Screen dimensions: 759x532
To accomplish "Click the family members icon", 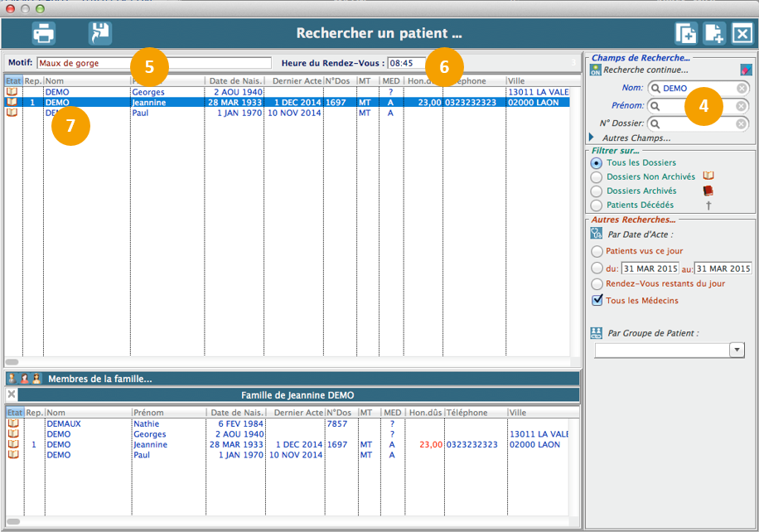I will pyautogui.click(x=24, y=379).
